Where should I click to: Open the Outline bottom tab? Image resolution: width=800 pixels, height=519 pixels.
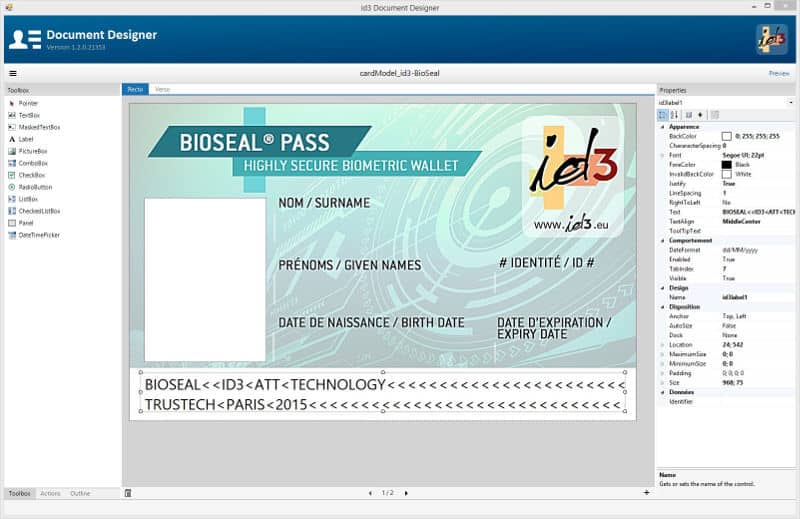point(80,493)
